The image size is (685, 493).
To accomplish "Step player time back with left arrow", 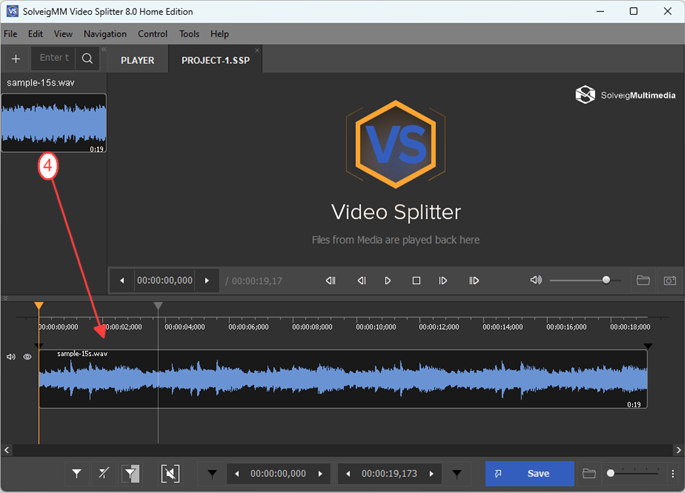I will click(122, 281).
